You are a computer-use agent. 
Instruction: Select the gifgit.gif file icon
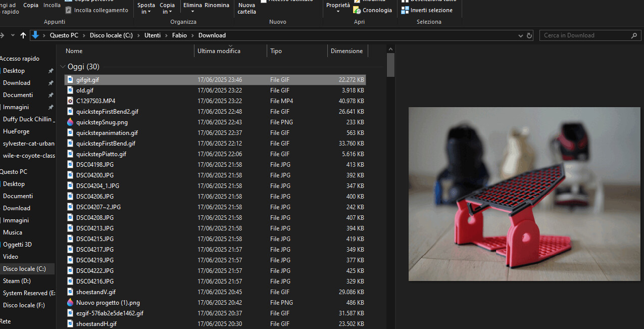point(71,80)
